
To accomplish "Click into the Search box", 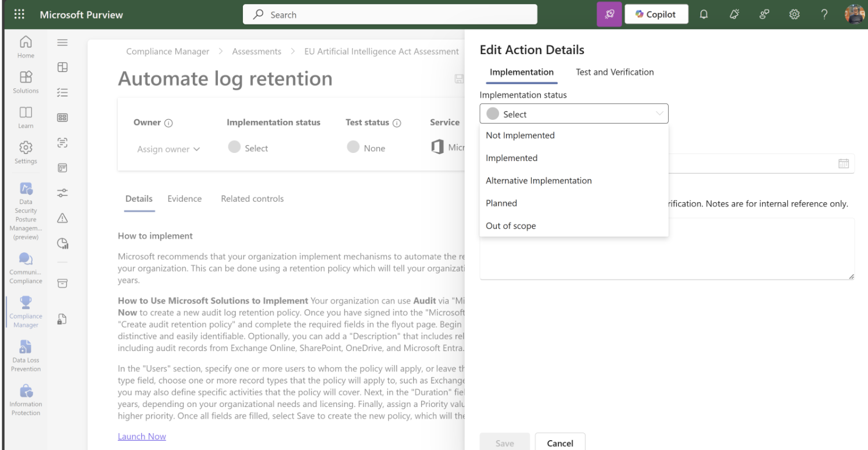I will (390, 15).
